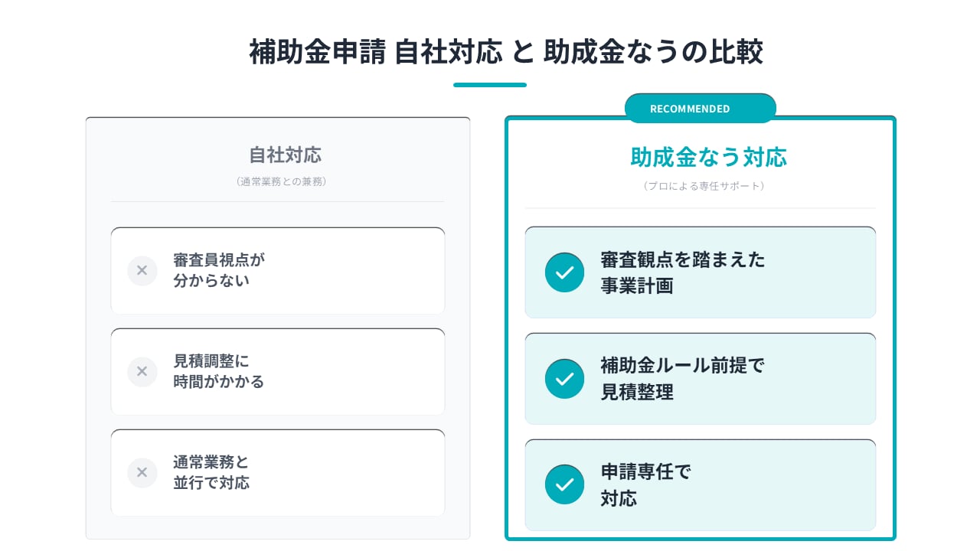Click the X icon beside 見積調整に時間がかかる
This screenshot has width=980, height=551.
click(142, 372)
